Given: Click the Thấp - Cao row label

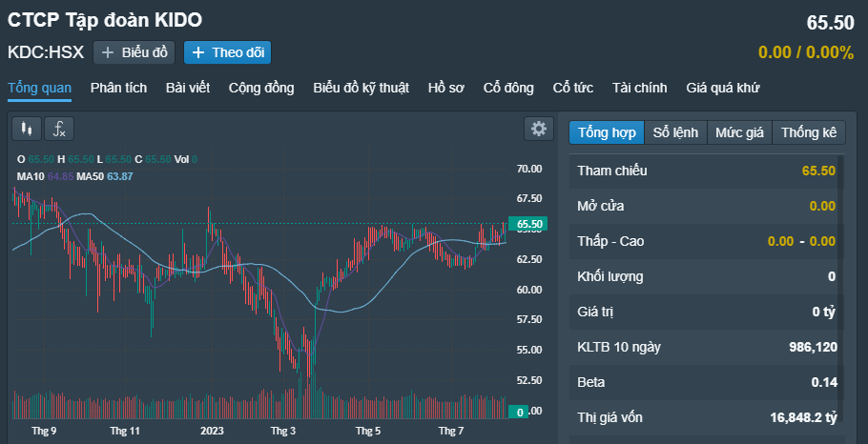Looking at the screenshot, I should 610,241.
